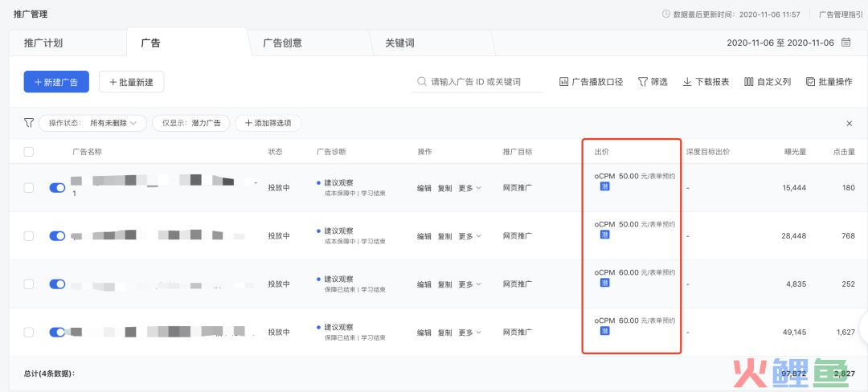Go to the 关键词 tab
Image resolution: width=868 pixels, height=392 pixels.
pyautogui.click(x=399, y=43)
